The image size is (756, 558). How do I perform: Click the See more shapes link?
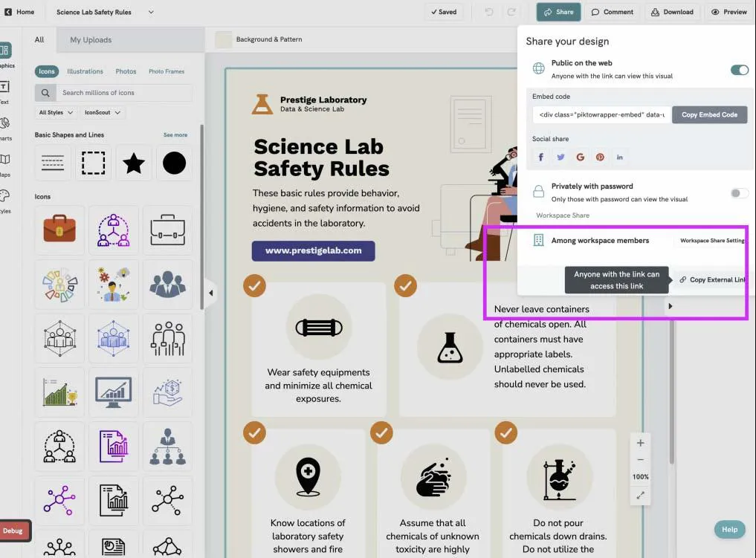[175, 135]
